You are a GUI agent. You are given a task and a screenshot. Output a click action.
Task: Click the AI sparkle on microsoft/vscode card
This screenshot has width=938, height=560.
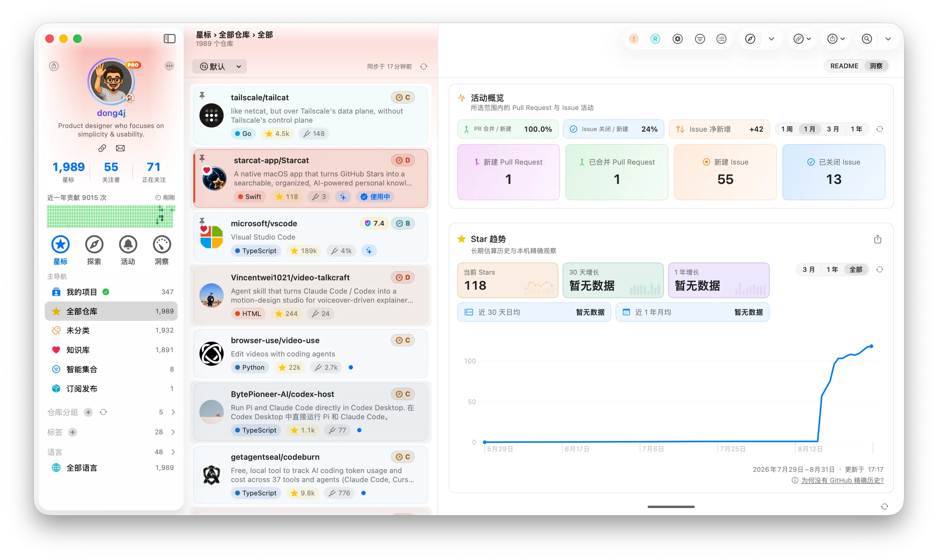pos(369,251)
